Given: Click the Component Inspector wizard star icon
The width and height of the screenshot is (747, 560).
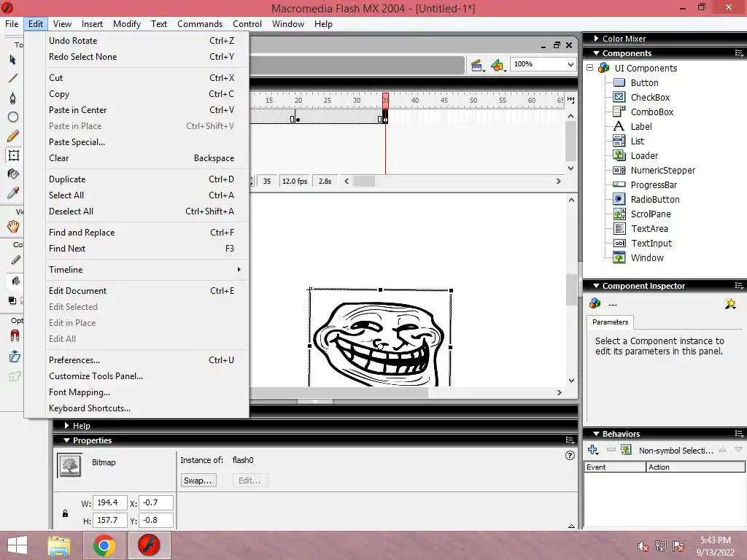Looking at the screenshot, I should [x=730, y=304].
